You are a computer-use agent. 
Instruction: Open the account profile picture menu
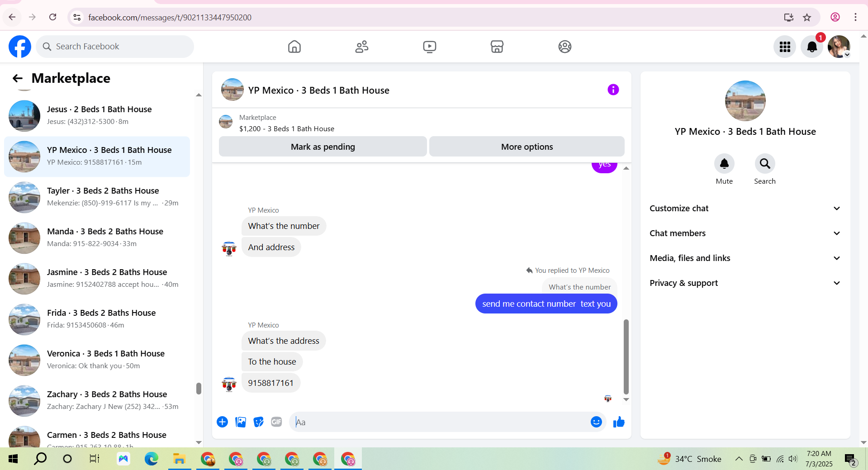point(839,47)
